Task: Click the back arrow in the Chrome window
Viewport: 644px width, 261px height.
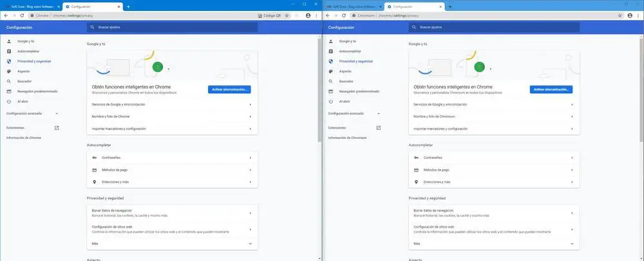Action: pyautogui.click(x=6, y=15)
